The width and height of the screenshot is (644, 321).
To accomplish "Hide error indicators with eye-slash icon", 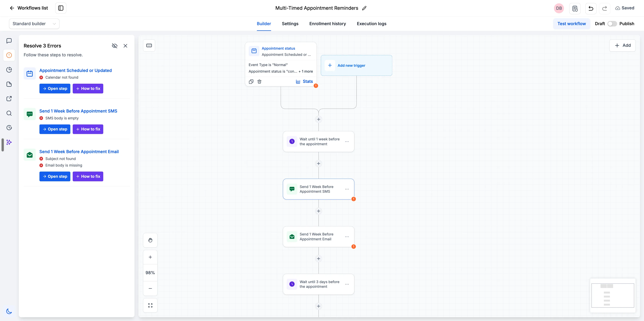I will [x=114, y=46].
